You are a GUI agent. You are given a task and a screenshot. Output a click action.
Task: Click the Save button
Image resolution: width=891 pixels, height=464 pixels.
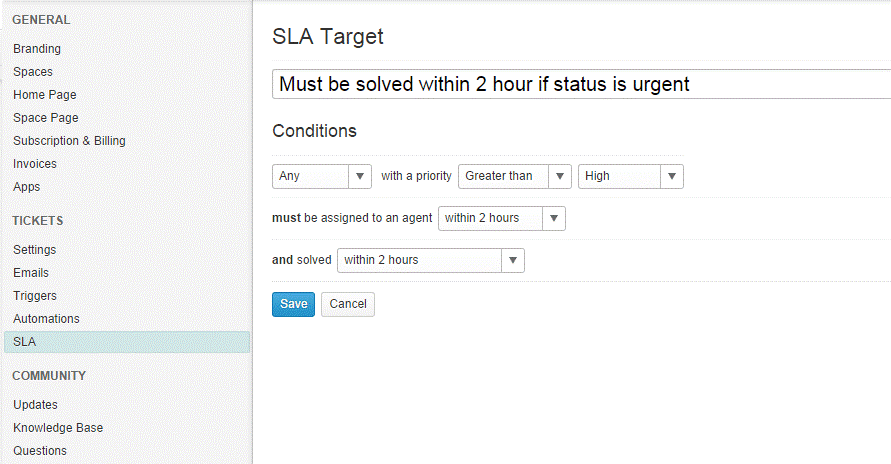pos(293,304)
